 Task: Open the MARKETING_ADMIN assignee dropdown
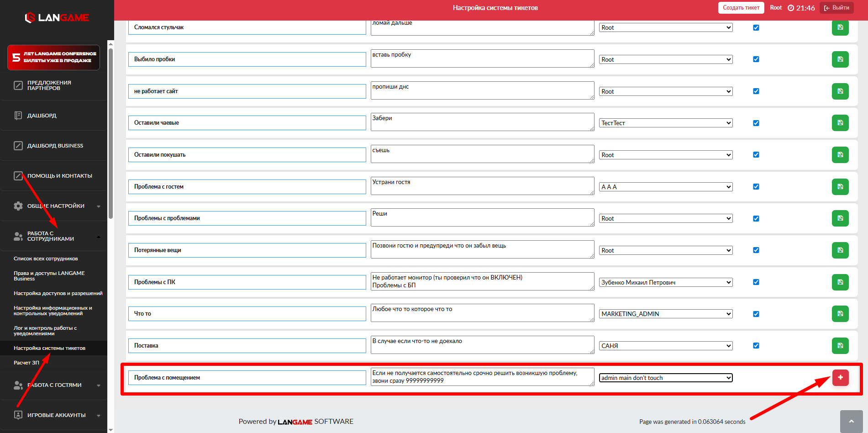click(x=666, y=314)
